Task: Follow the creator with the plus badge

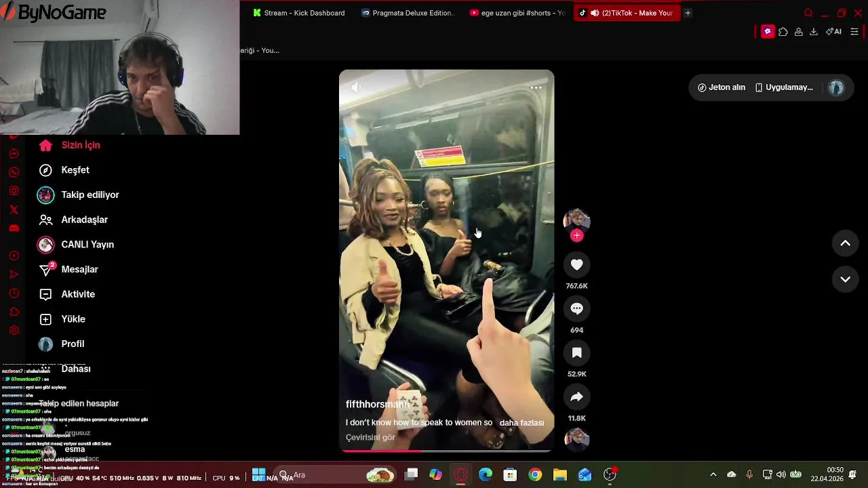Action: (576, 235)
